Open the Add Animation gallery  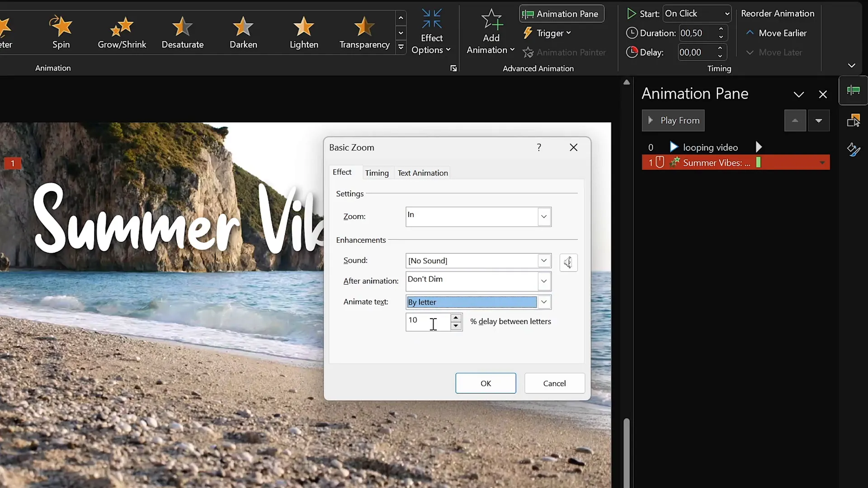491,32
